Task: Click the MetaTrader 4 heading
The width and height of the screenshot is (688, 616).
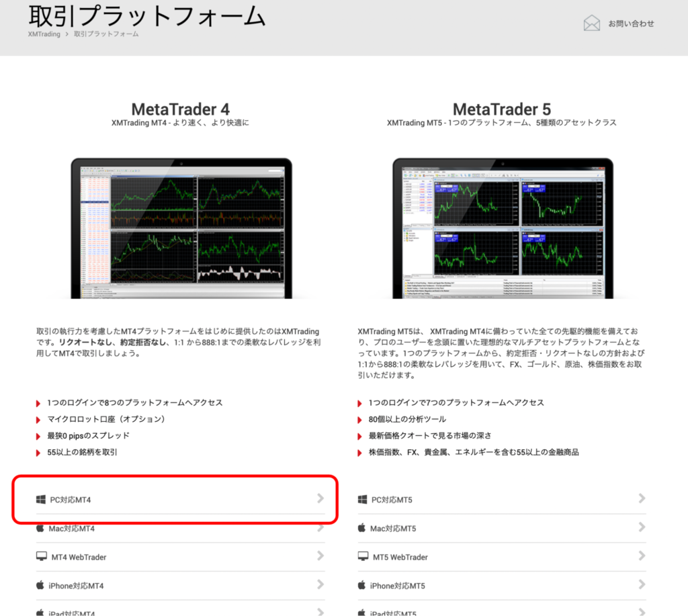Action: (x=180, y=109)
